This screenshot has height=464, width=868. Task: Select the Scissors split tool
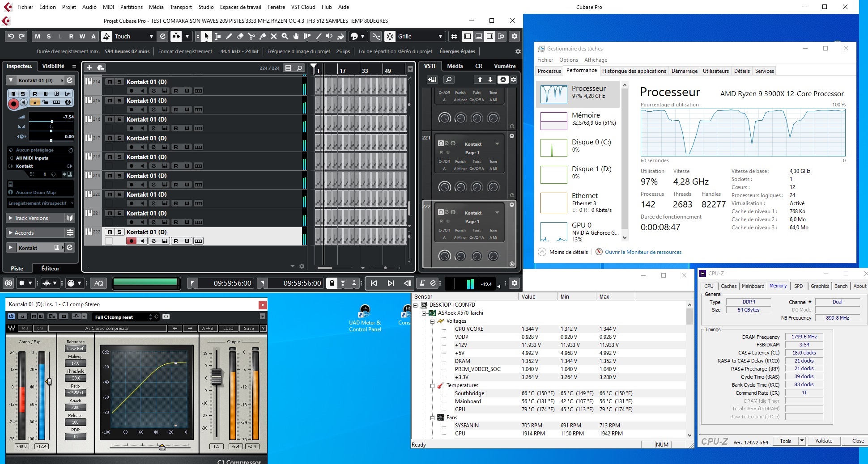(x=251, y=37)
